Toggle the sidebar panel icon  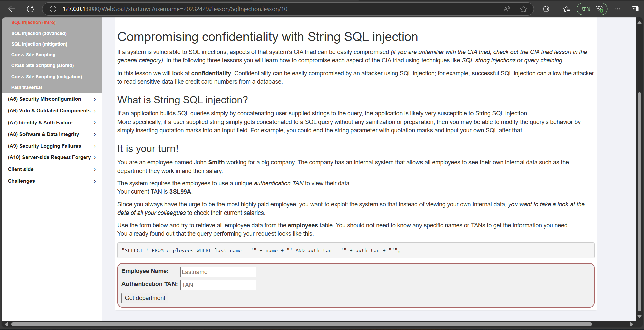pyautogui.click(x=635, y=9)
